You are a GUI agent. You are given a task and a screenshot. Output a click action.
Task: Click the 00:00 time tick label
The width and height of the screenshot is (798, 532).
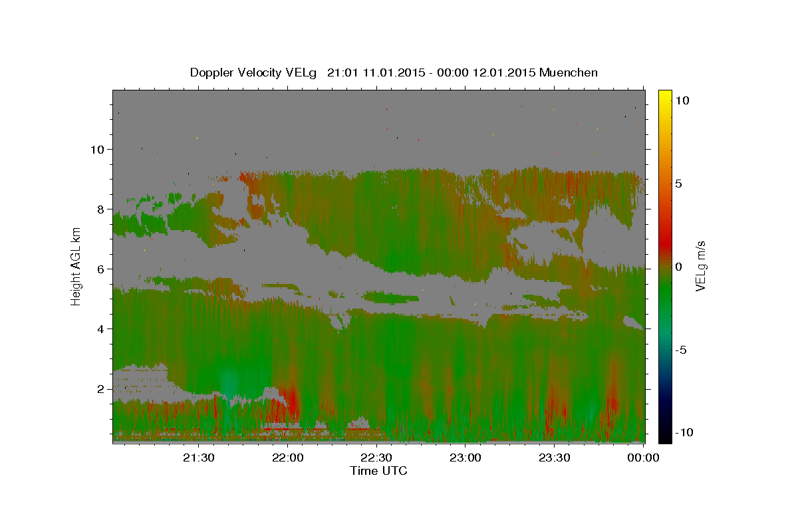pyautogui.click(x=643, y=458)
